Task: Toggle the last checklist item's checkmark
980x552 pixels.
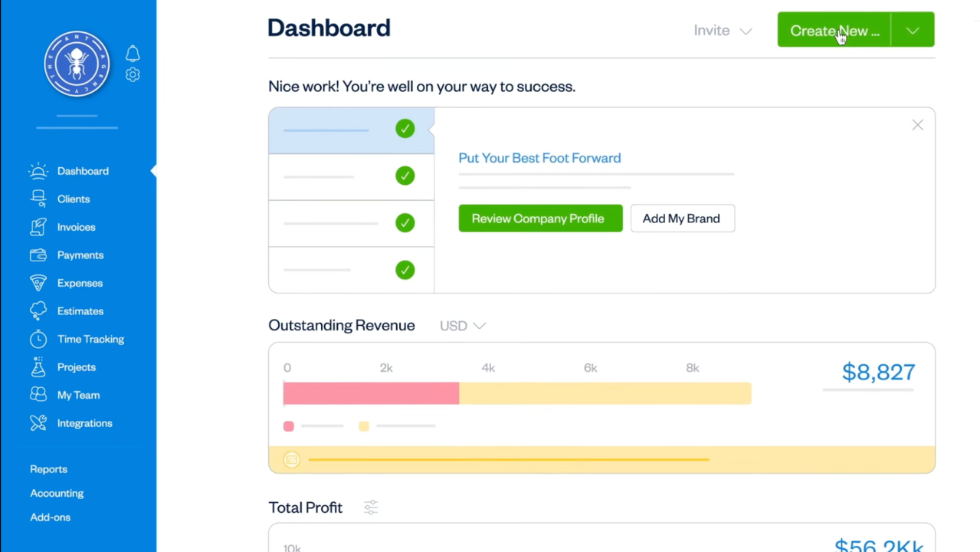Action: 405,269
